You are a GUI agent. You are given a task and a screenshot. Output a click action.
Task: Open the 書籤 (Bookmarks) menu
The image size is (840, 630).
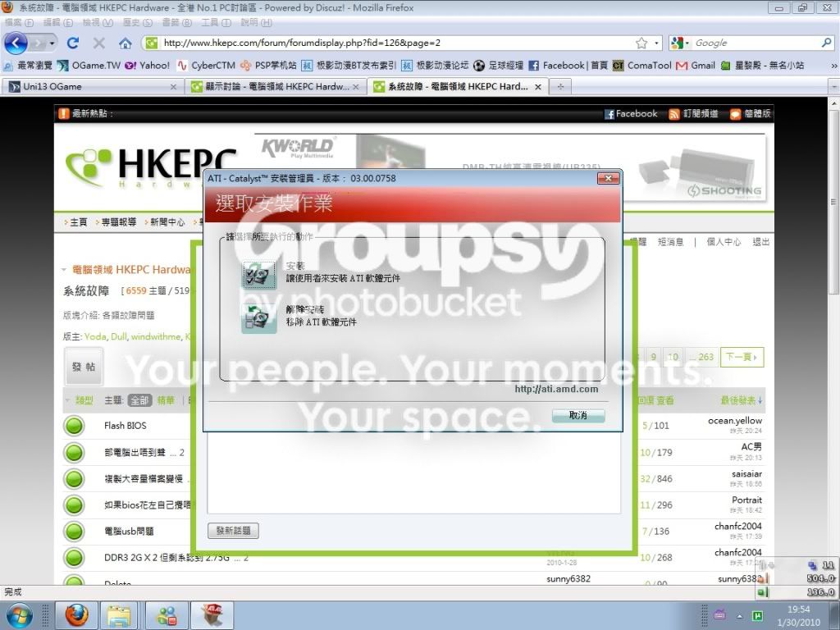(177, 22)
